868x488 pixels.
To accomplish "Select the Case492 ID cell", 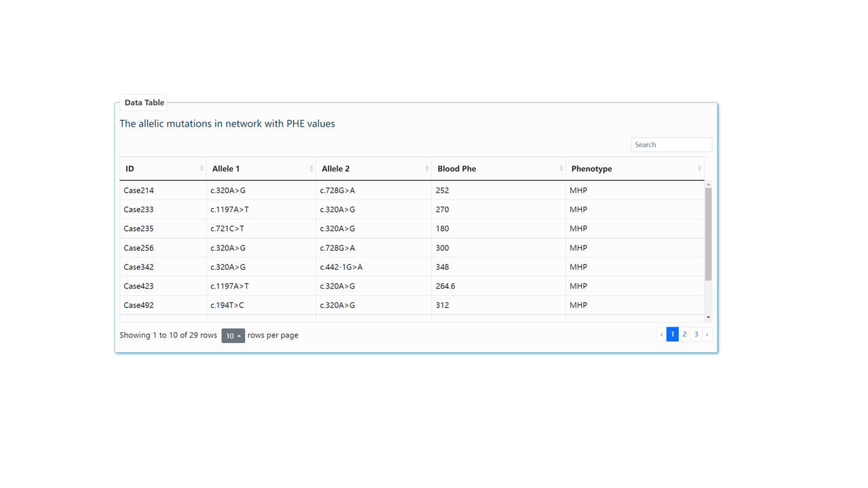I will (x=163, y=305).
